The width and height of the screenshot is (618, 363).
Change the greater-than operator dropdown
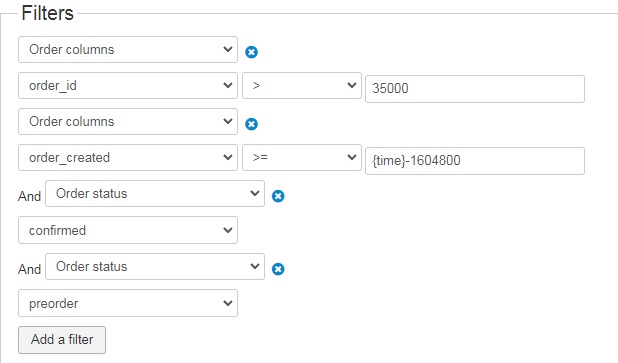pos(302,86)
